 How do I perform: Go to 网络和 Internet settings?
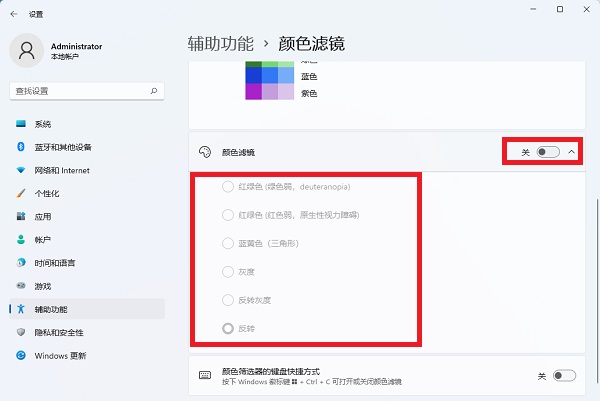(62, 170)
